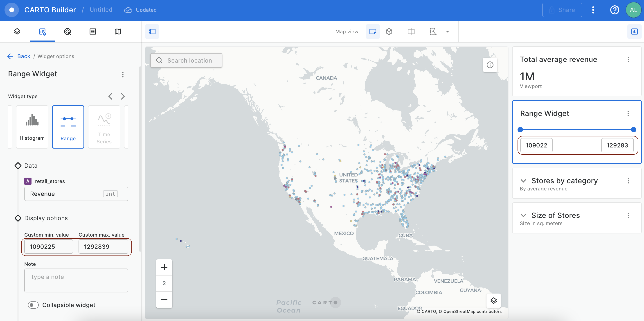Toggle the left sidebar panel icon

152,32
